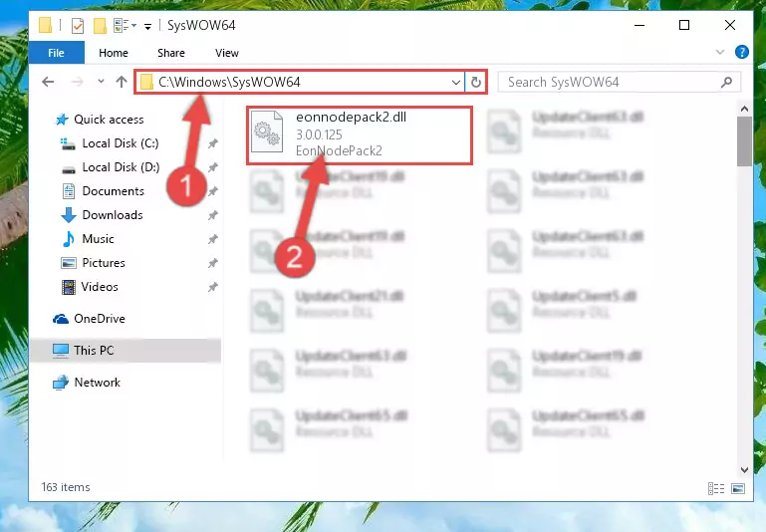Click the Videos filmstrip icon

69,287
